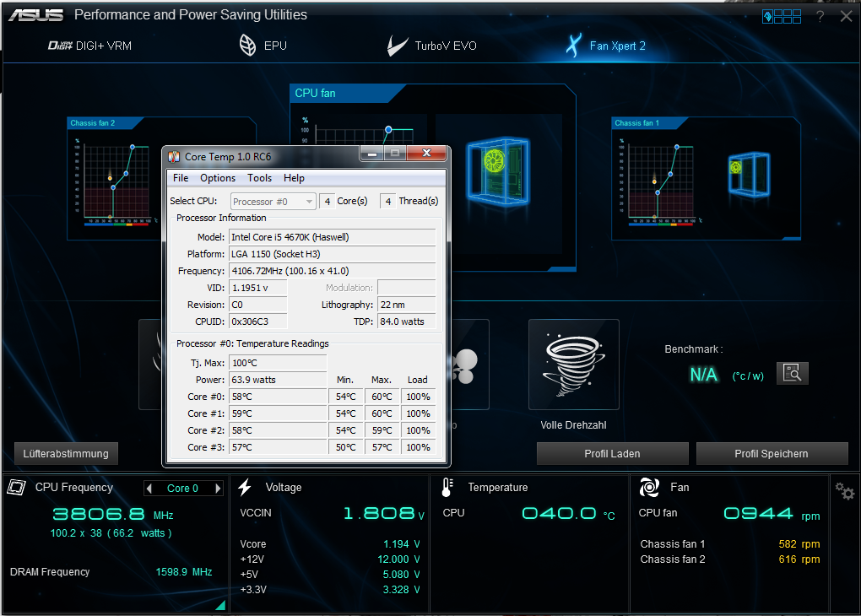
Task: Click the VCCIN 1.808 voltage reading
Action: pyautogui.click(x=384, y=513)
